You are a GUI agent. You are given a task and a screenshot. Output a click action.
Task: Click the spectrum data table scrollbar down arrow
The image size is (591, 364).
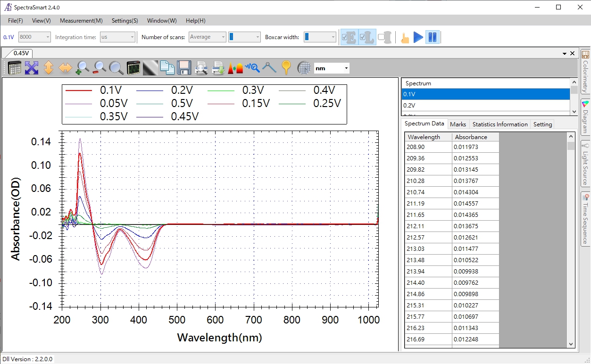pos(571,344)
